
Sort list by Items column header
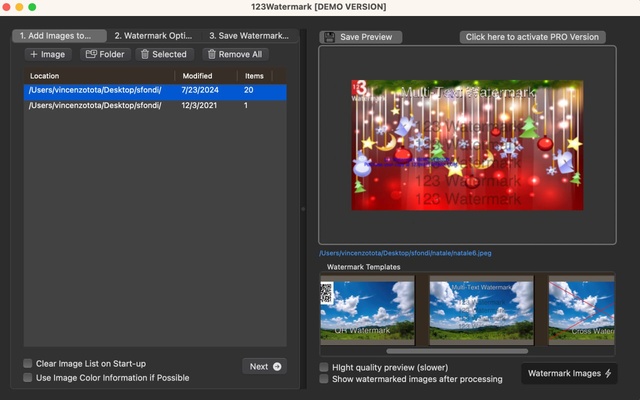coord(255,76)
